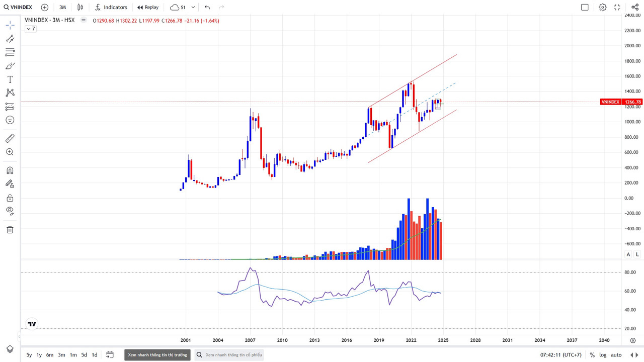Add a symbol to compare with the plus icon

click(45, 7)
